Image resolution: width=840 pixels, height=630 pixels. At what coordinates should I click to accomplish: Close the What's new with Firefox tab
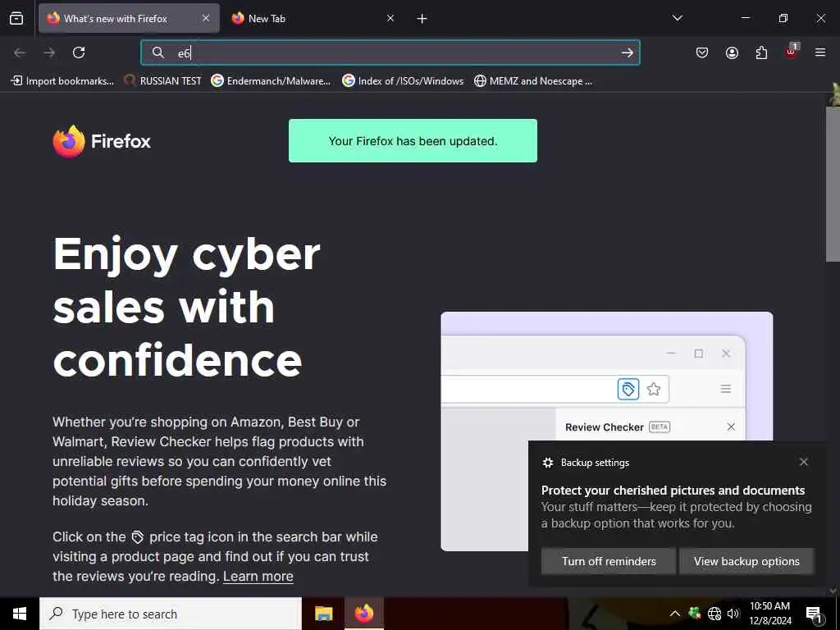click(206, 19)
